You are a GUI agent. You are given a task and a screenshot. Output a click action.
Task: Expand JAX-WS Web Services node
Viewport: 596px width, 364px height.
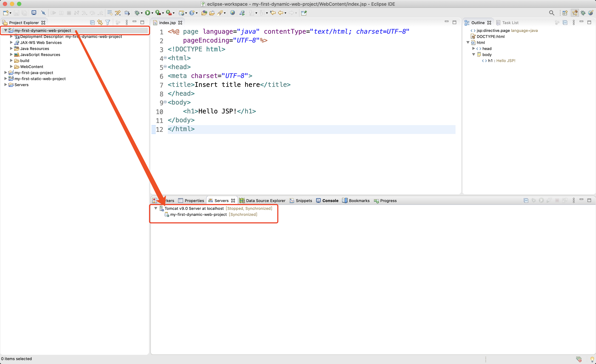point(11,42)
